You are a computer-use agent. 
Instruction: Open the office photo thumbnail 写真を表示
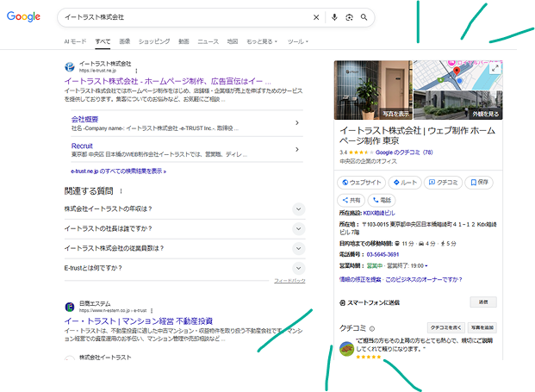(x=372, y=90)
